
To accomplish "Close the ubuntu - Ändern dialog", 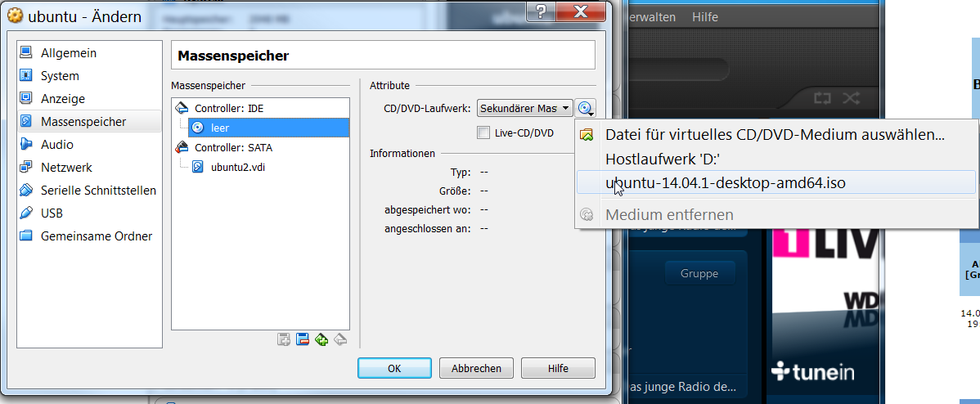I will pos(582,11).
